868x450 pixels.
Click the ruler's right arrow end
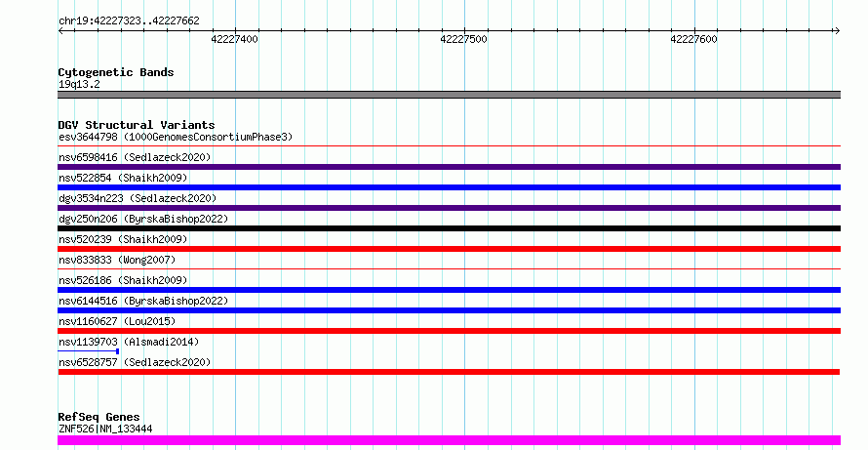tap(837, 31)
